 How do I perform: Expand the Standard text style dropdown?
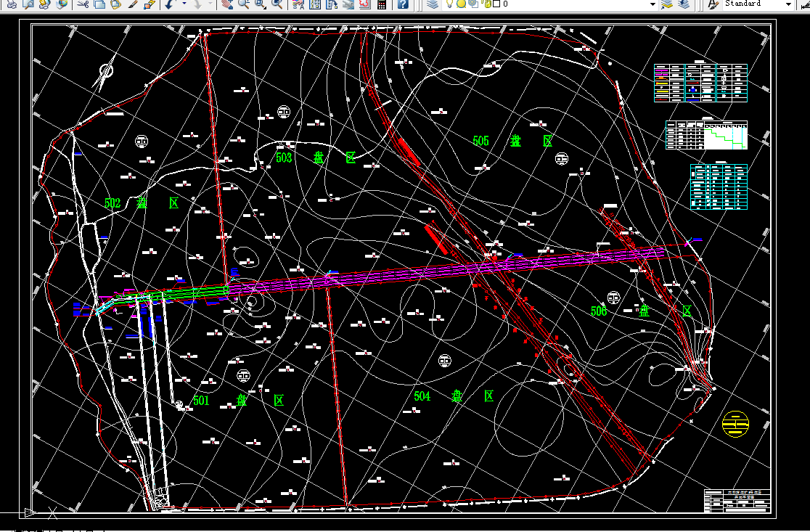788,4
